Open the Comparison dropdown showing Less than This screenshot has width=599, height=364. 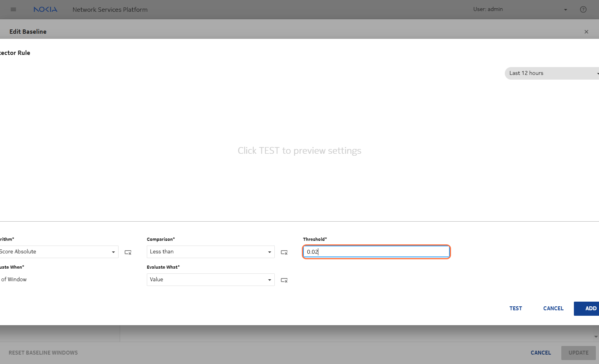210,252
